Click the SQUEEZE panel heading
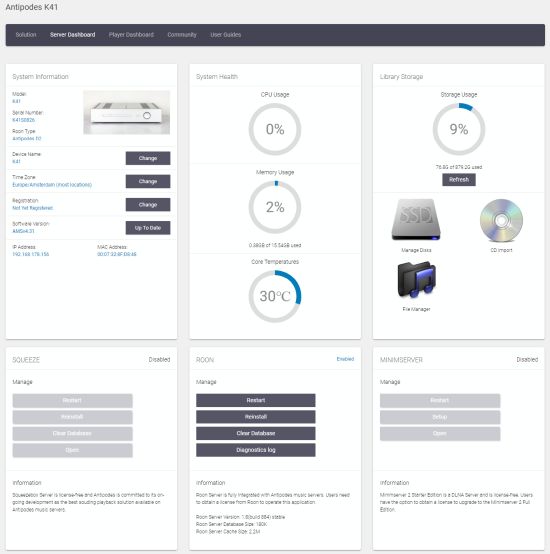The height and width of the screenshot is (554, 550). (x=26, y=360)
